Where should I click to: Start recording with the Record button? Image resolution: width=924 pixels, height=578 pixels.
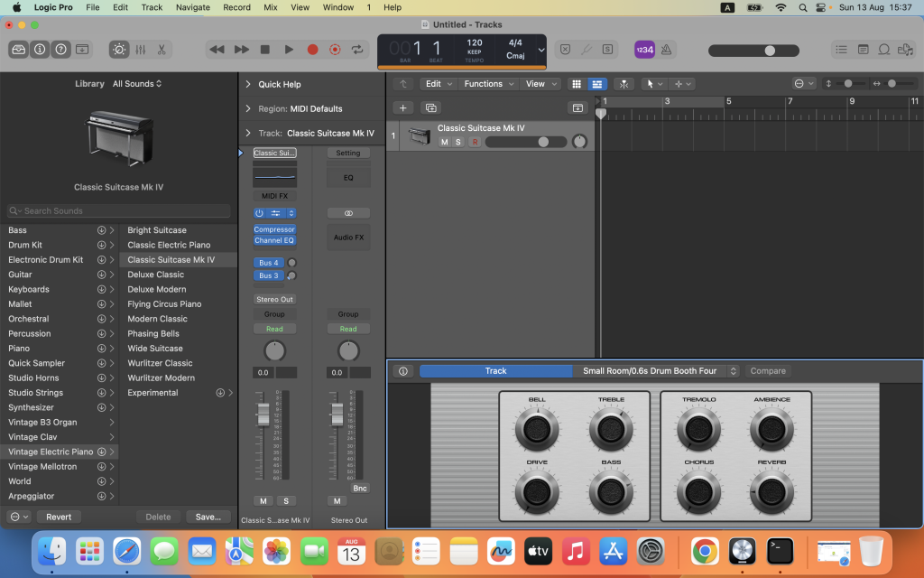[x=313, y=50]
